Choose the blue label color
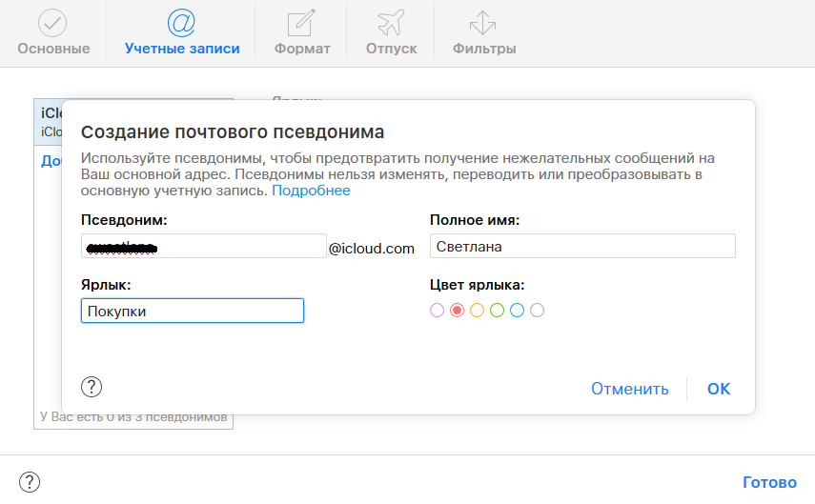Image resolution: width=815 pixels, height=504 pixels. click(517, 310)
